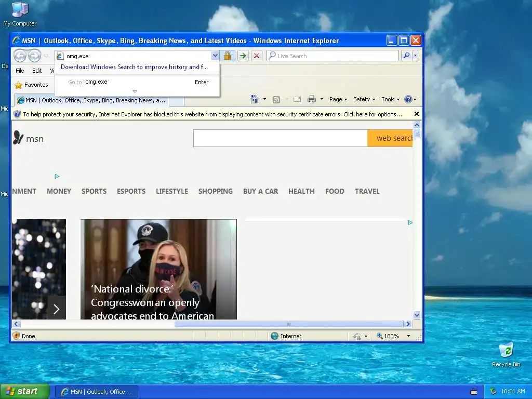The image size is (532, 399).
Task: Choose Go to 'omg.exe' suggestion
Action: pyautogui.click(x=137, y=82)
